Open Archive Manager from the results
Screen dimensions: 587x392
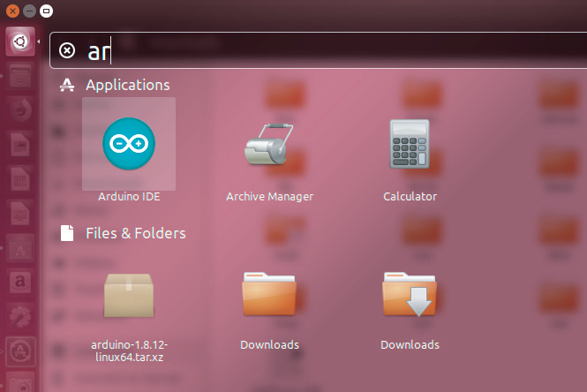tap(269, 144)
